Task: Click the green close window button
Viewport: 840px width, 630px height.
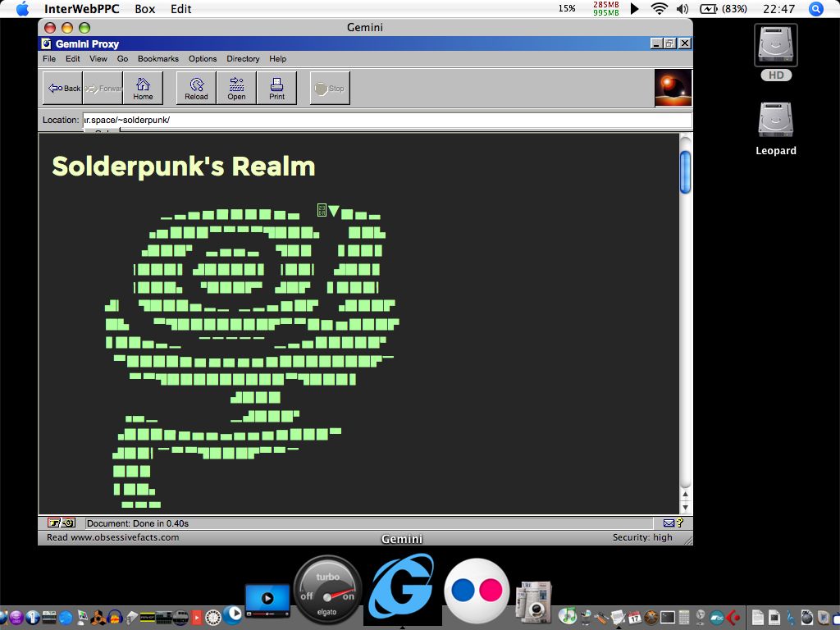Action: (x=84, y=28)
